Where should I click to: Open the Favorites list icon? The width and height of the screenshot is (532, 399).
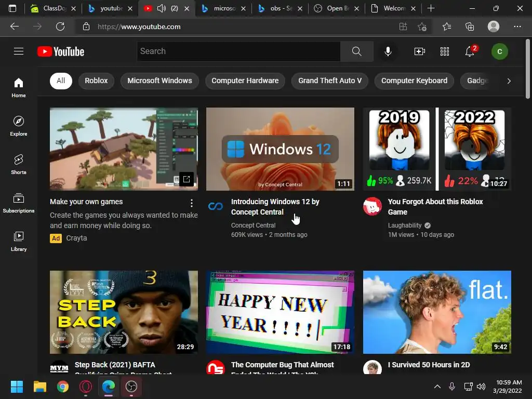447,26
